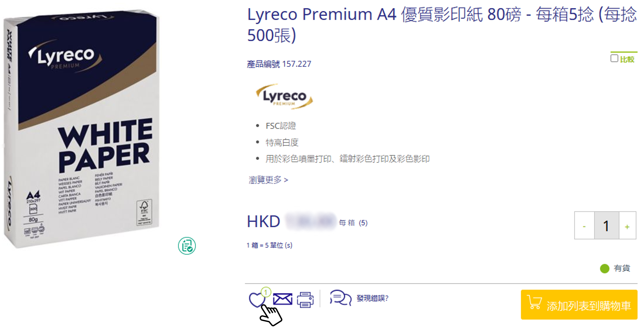Click the 產品編號 157.227 product code text
The width and height of the screenshot is (644, 332).
point(279,64)
